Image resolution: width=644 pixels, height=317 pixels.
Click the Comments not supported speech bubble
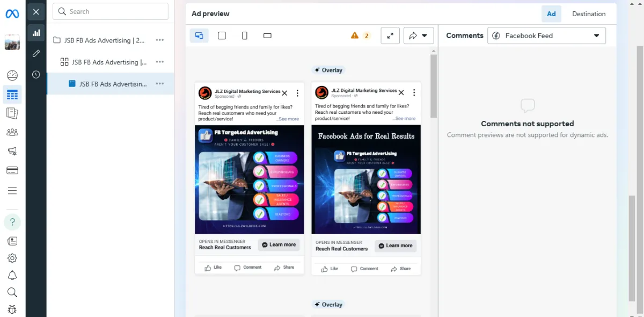tap(528, 105)
